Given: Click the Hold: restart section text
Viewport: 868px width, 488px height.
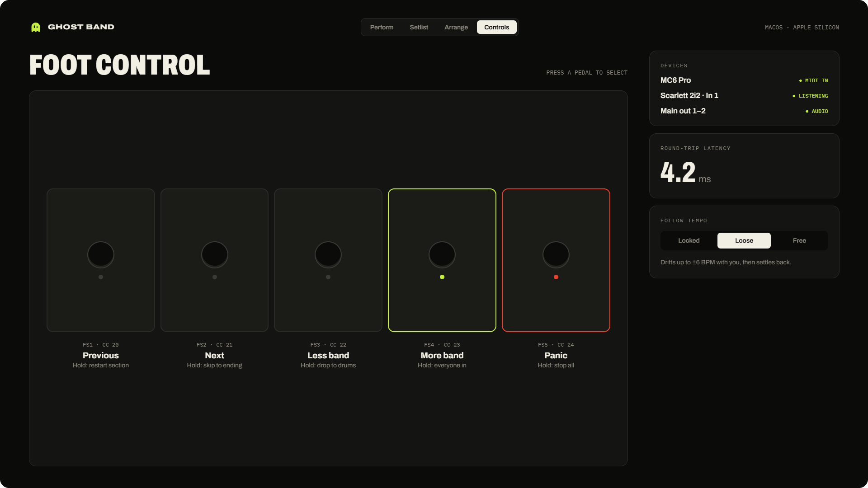Looking at the screenshot, I should click(x=101, y=366).
